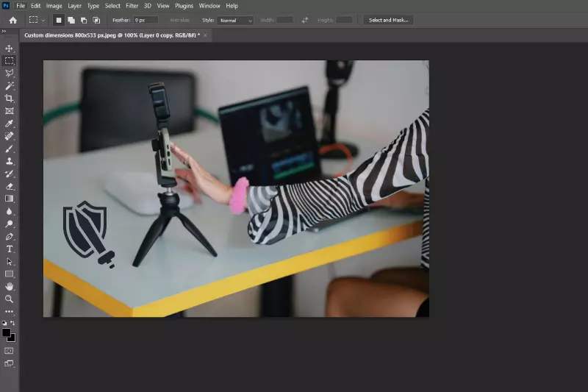Open the Type menu

[93, 6]
